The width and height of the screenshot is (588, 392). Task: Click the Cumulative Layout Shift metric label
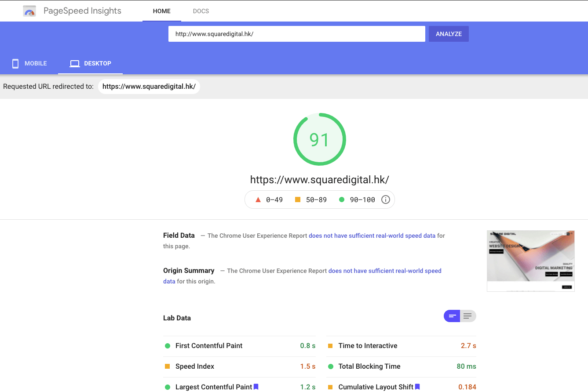(376, 387)
